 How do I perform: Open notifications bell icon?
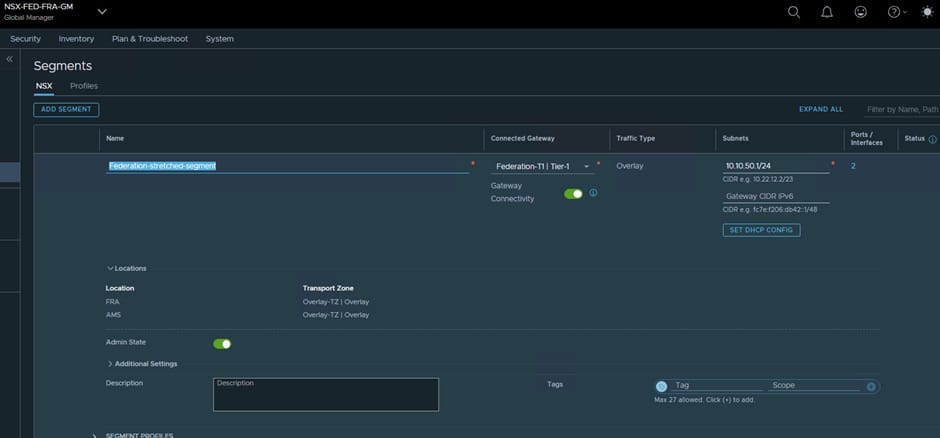coord(827,12)
